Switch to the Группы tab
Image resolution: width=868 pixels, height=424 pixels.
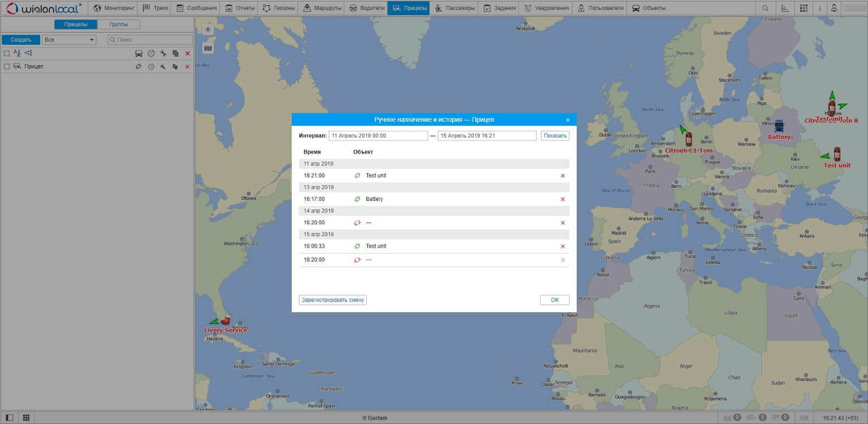119,24
